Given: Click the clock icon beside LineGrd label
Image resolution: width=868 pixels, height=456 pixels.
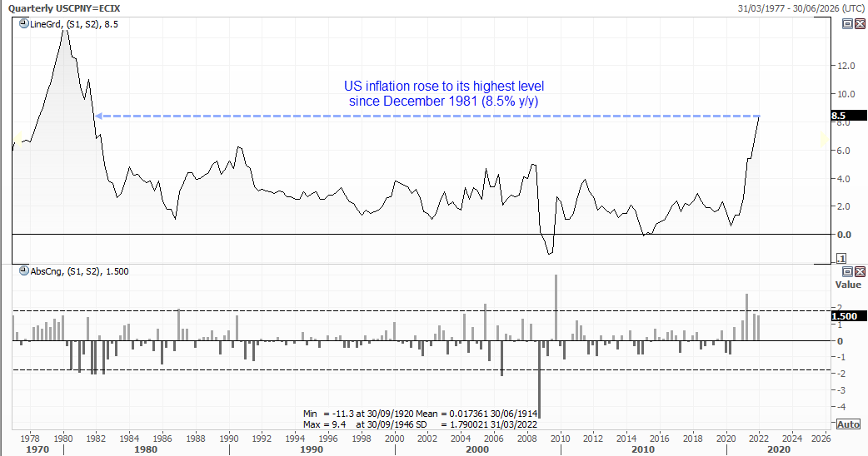Looking at the screenshot, I should [22, 25].
